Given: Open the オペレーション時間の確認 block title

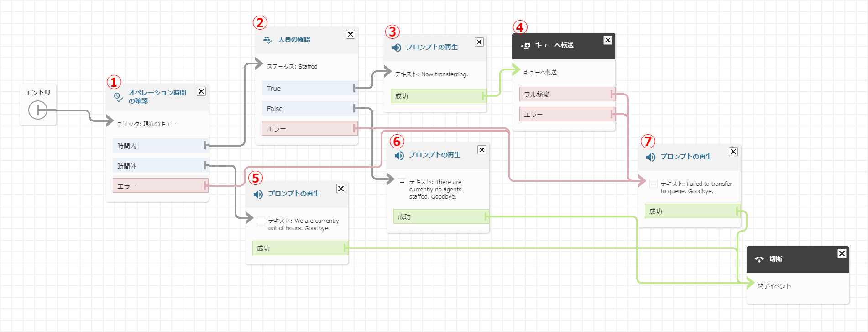Looking at the screenshot, I should [x=157, y=96].
